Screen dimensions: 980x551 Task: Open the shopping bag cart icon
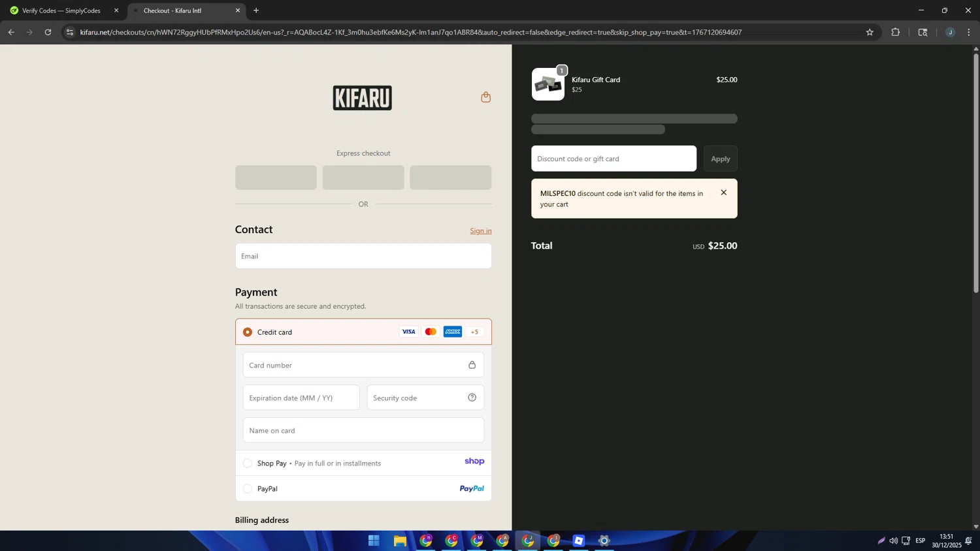(x=485, y=97)
